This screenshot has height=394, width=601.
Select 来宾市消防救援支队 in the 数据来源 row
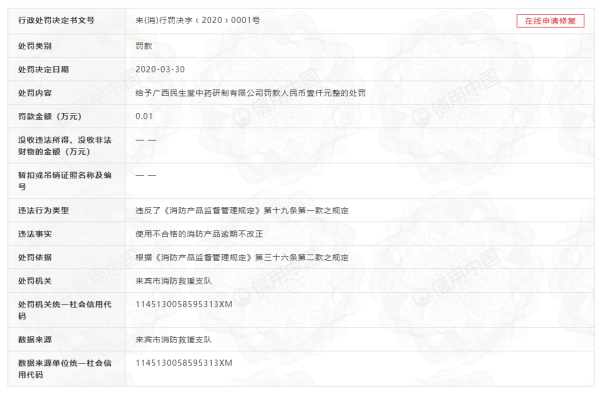coord(173,340)
